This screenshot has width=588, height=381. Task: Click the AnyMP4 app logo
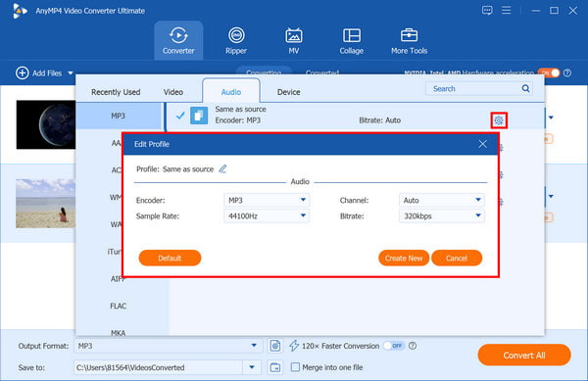coord(20,11)
